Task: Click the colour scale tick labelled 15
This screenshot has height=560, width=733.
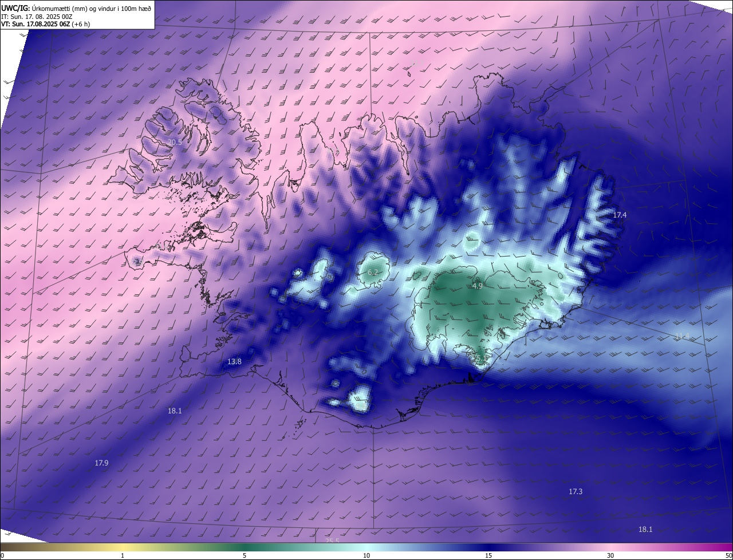Action: point(488,555)
